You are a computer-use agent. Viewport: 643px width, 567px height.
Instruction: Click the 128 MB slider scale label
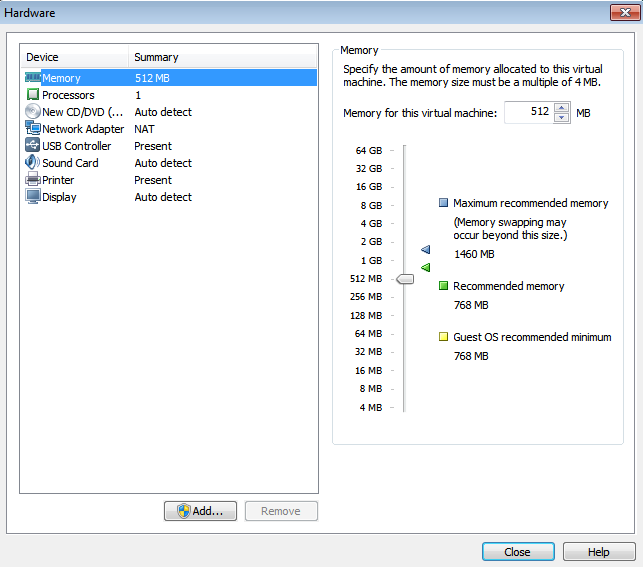coord(366,315)
